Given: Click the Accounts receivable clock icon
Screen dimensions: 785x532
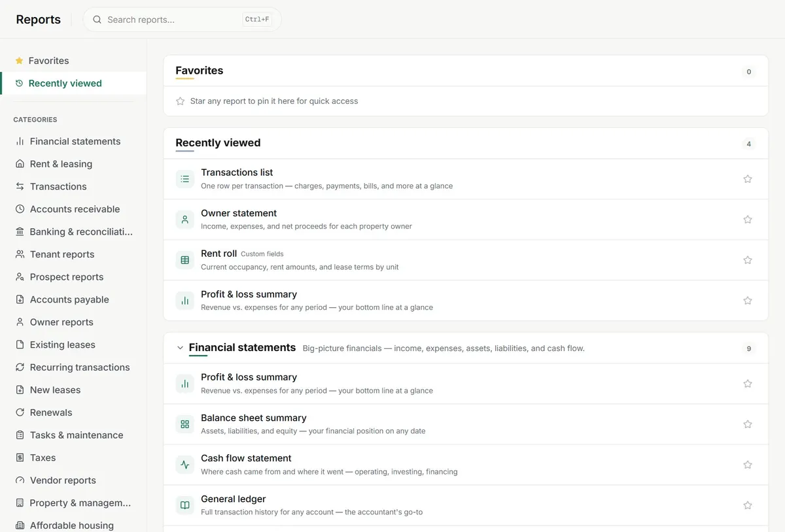Looking at the screenshot, I should click(20, 209).
